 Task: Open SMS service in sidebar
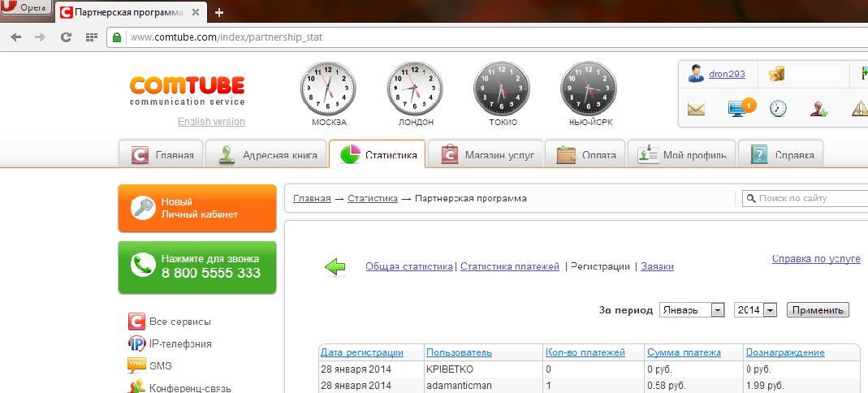(150, 366)
